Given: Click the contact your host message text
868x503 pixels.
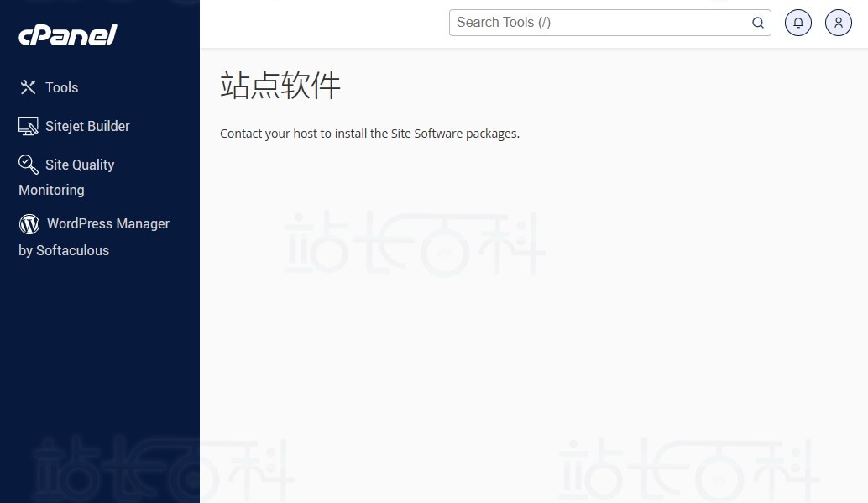Looking at the screenshot, I should click(x=369, y=133).
